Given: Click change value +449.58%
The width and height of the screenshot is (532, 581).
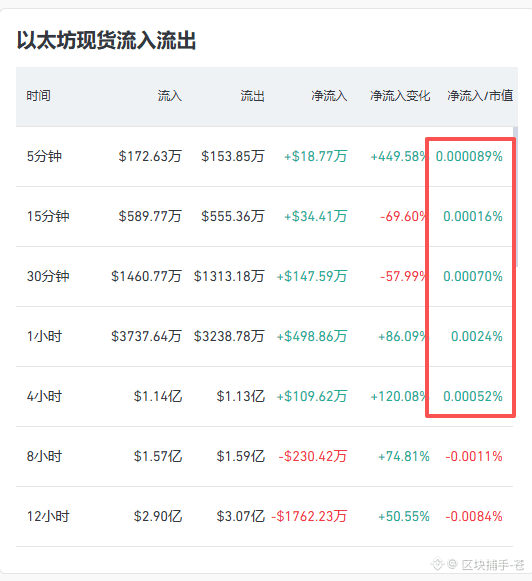Looking at the screenshot, I should (399, 156).
